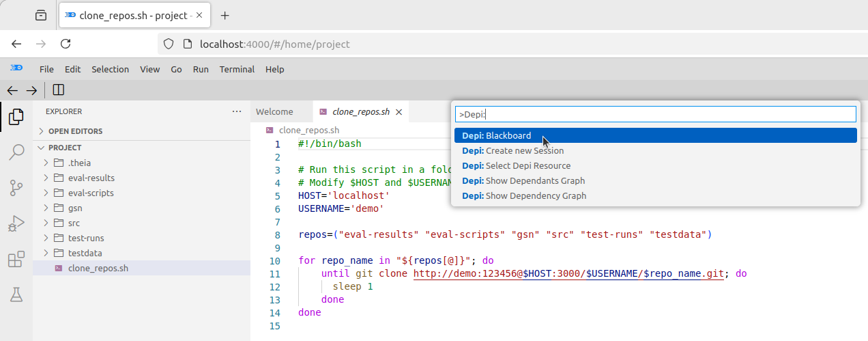The width and height of the screenshot is (868, 341).
Task: Open the Go menu
Action: pos(176,69)
